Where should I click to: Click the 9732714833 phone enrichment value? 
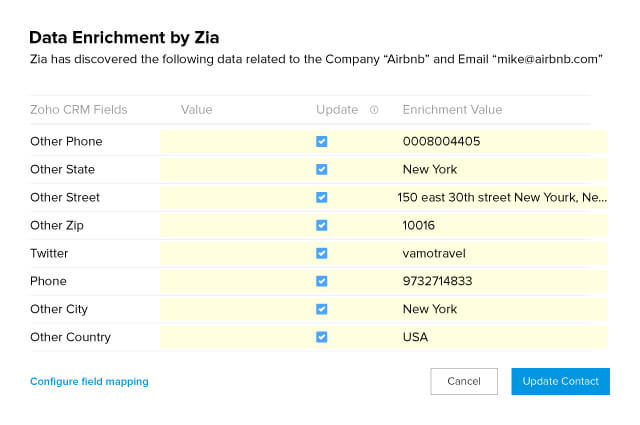437,281
